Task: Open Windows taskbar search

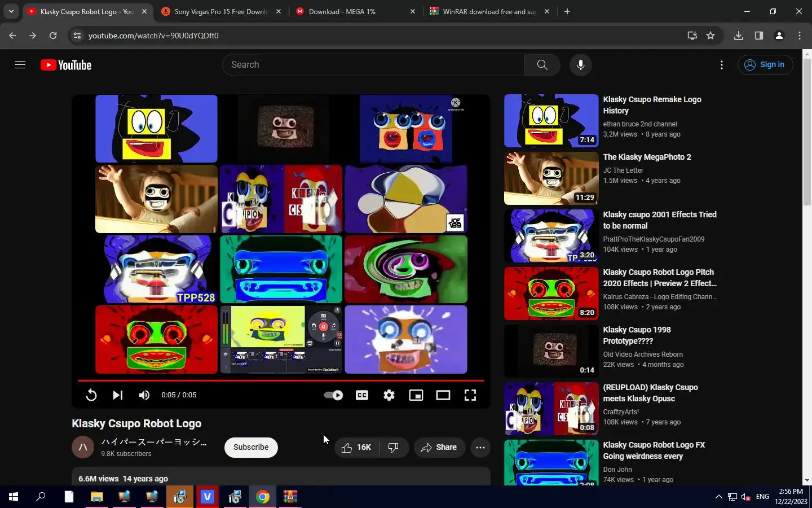Action: [x=41, y=497]
